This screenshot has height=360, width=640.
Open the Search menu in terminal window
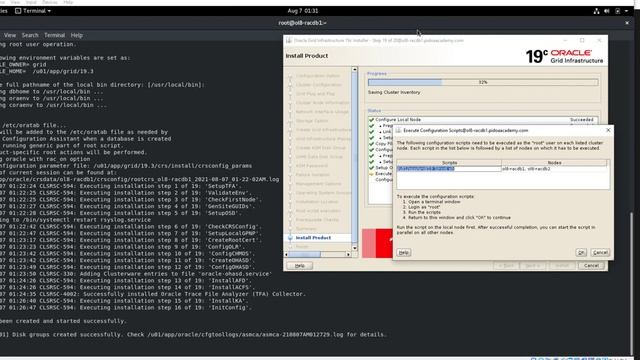point(30,36)
